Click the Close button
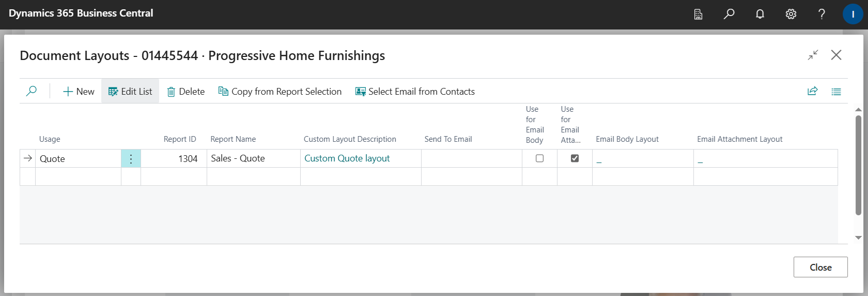The height and width of the screenshot is (296, 868). click(820, 267)
